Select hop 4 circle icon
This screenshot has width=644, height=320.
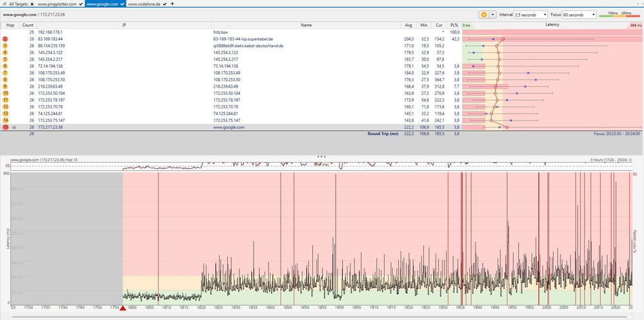[x=5, y=52]
